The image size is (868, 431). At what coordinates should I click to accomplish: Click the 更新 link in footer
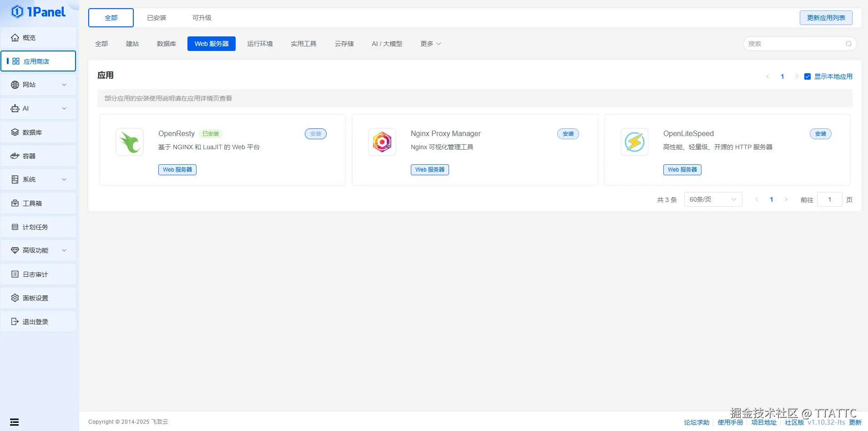[x=855, y=422]
